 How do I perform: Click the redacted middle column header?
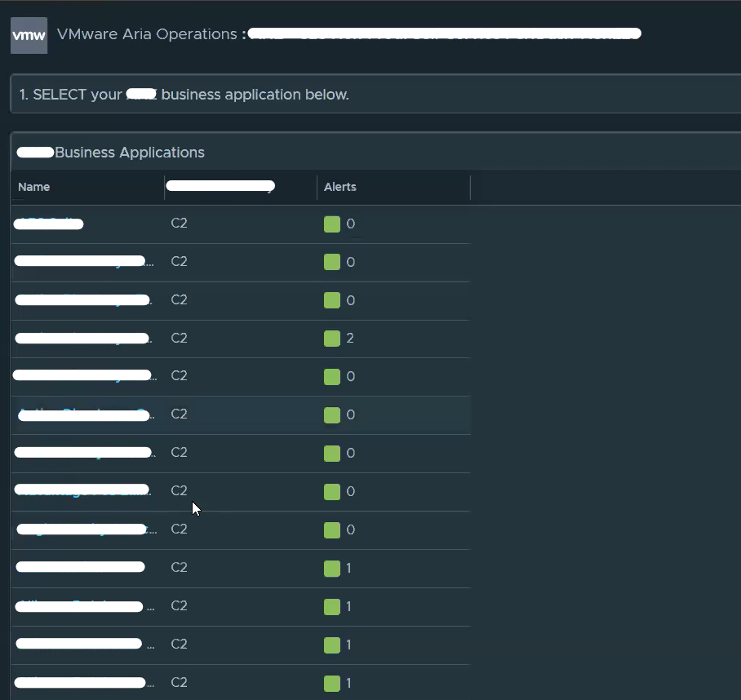(x=220, y=187)
